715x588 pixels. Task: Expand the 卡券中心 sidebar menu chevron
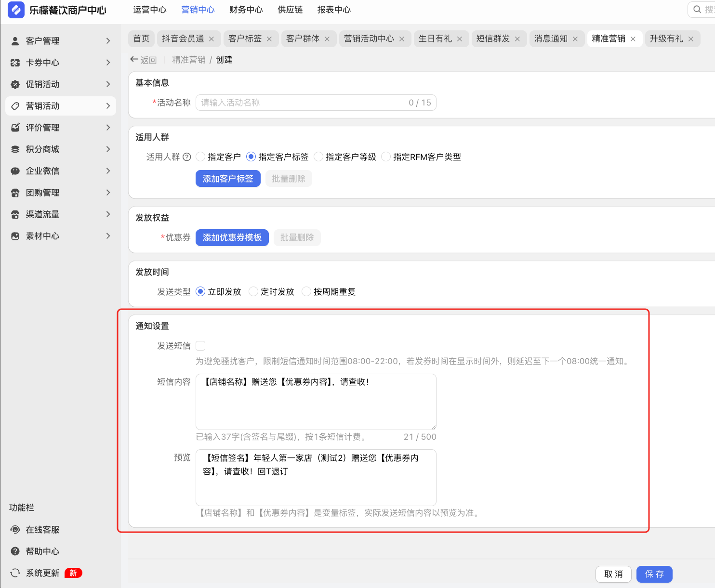click(x=108, y=63)
